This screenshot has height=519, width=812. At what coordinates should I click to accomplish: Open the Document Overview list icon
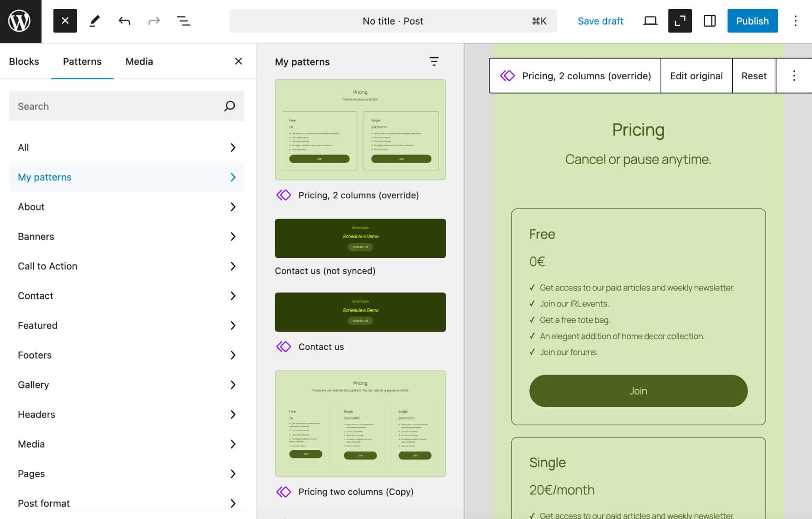183,21
